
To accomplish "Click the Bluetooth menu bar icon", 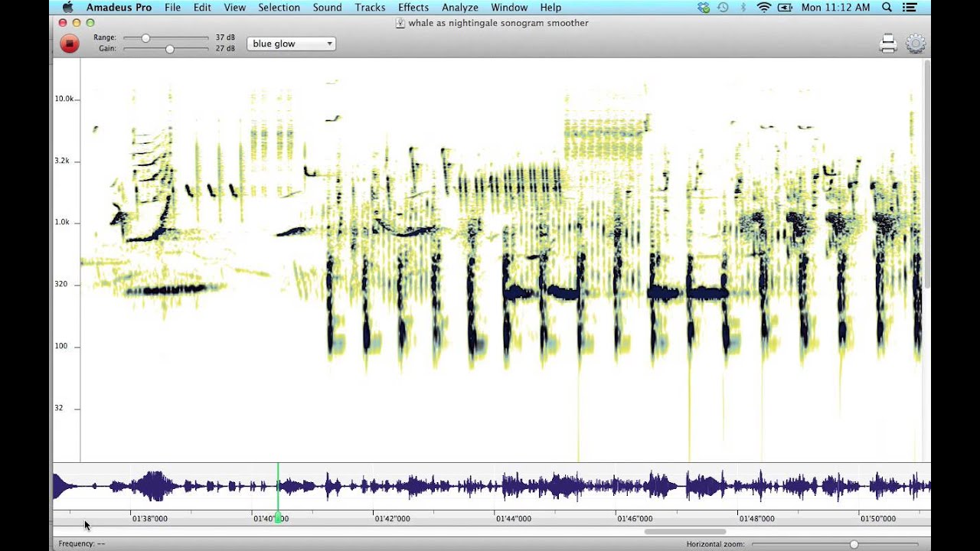I will coord(743,8).
